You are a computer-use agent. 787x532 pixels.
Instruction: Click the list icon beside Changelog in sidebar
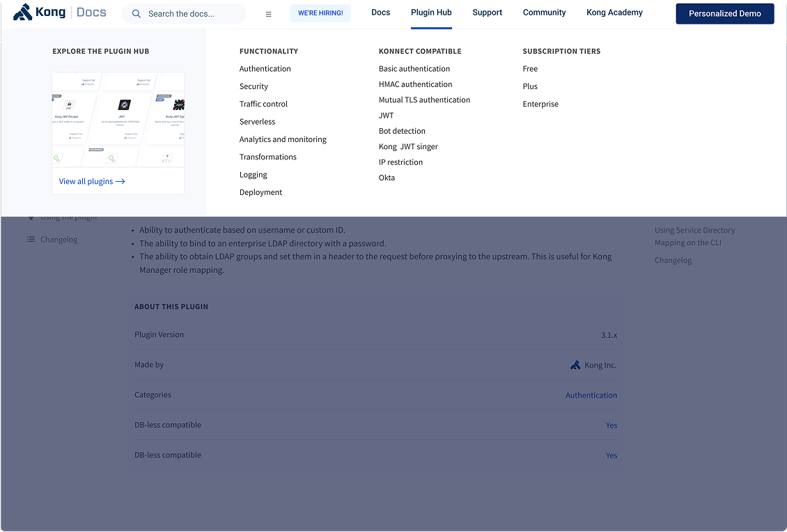tap(31, 239)
